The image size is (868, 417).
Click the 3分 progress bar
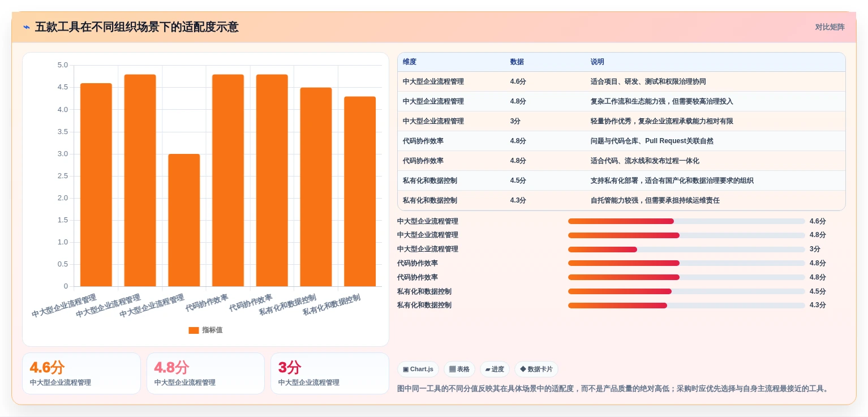point(686,250)
